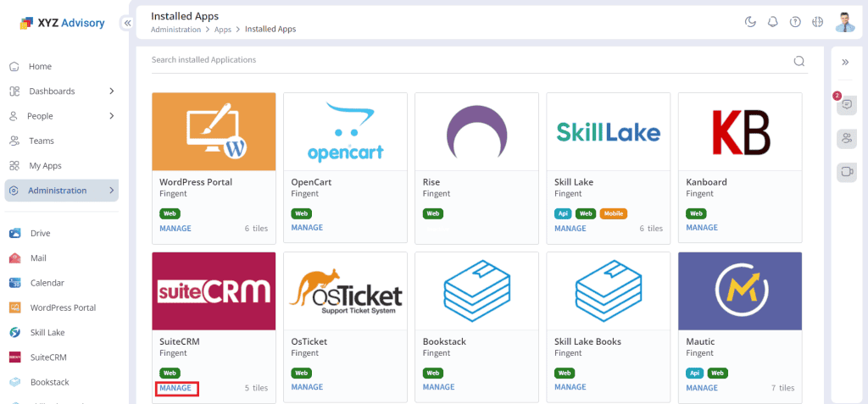Viewport: 868px width, 404px height.
Task: Open Skill Lake icon in sidebar
Action: point(15,333)
